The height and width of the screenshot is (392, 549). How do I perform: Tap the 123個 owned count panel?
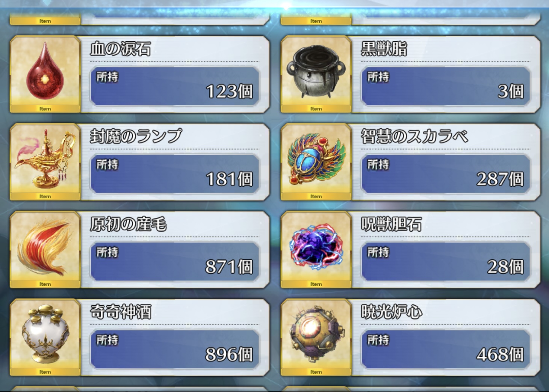click(175, 86)
